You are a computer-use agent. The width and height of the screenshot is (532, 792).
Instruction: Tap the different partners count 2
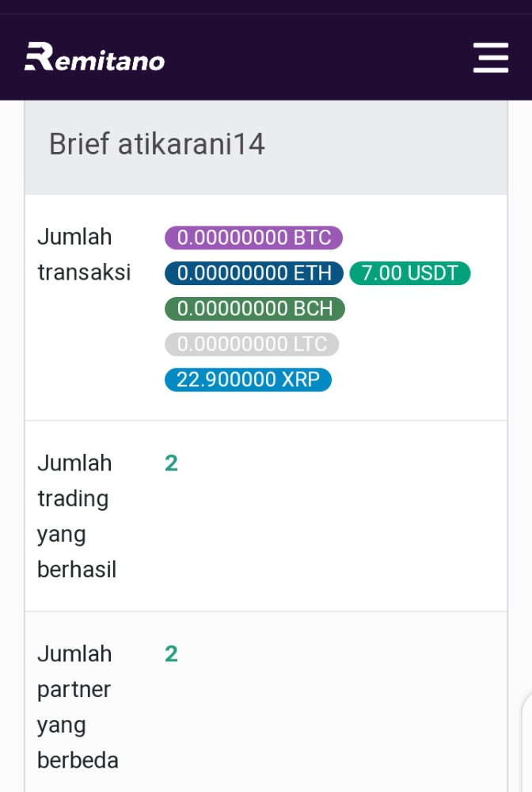coord(171,654)
